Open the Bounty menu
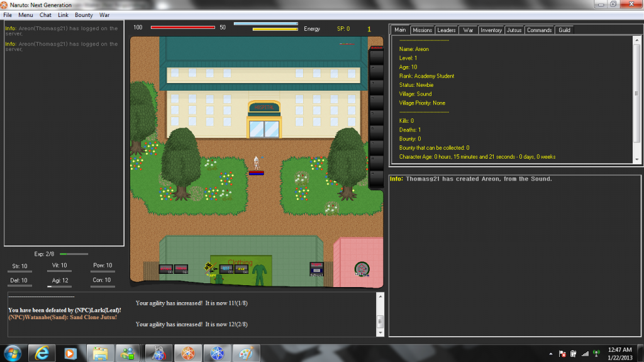 click(x=84, y=15)
